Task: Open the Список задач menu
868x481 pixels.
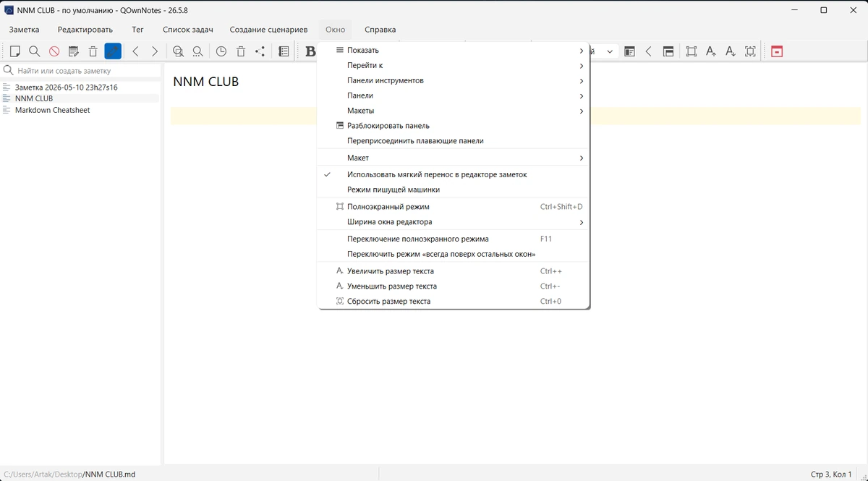Action: pos(188,30)
